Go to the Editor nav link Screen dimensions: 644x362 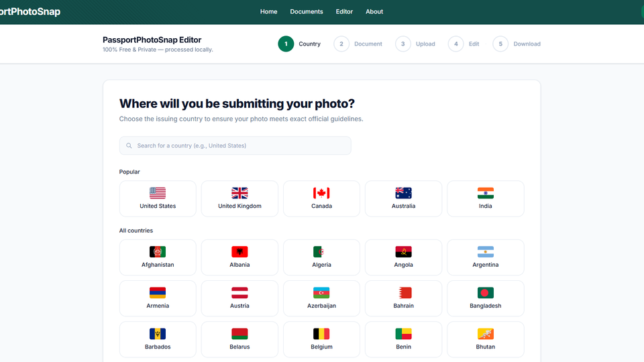pos(344,11)
